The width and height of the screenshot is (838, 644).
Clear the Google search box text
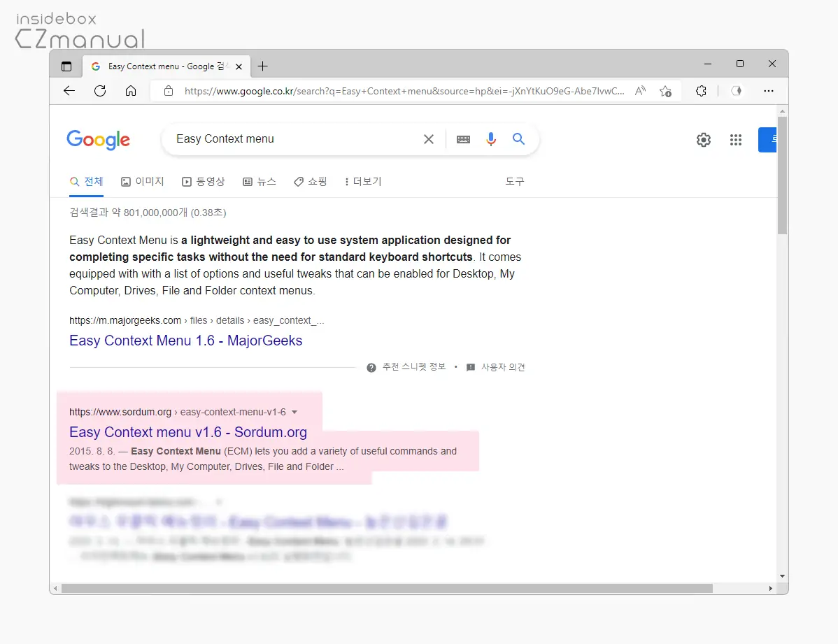point(429,139)
